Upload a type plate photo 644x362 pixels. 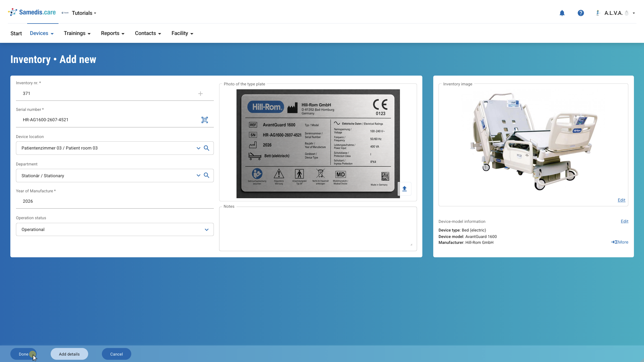click(404, 189)
